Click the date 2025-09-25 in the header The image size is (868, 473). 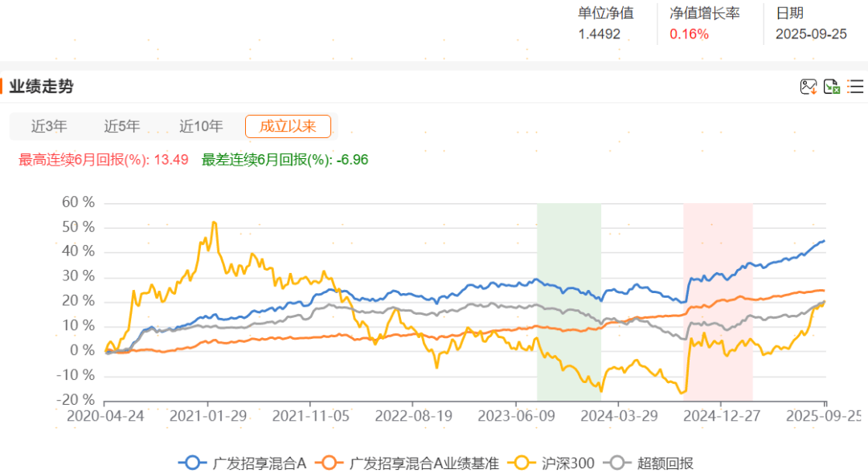[811, 34]
